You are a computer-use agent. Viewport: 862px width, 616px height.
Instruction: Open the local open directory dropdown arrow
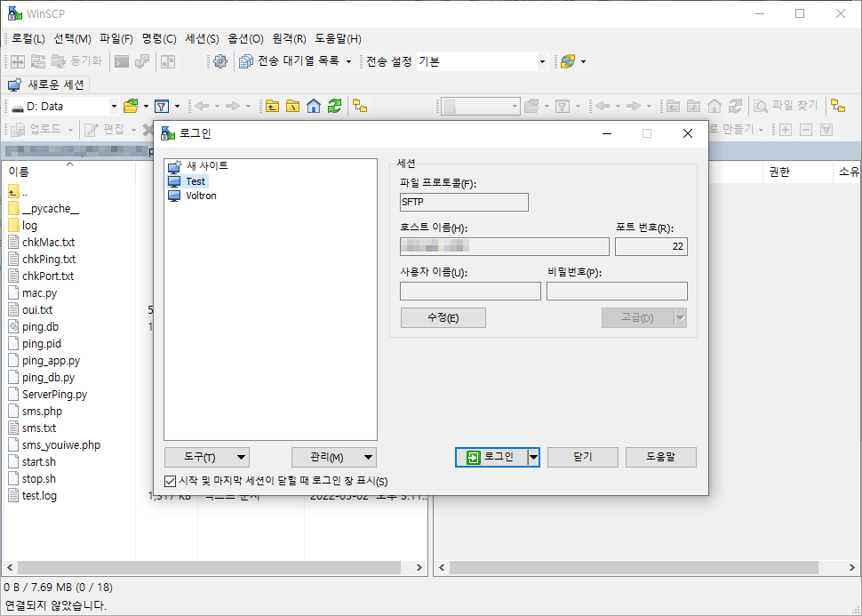(146, 106)
